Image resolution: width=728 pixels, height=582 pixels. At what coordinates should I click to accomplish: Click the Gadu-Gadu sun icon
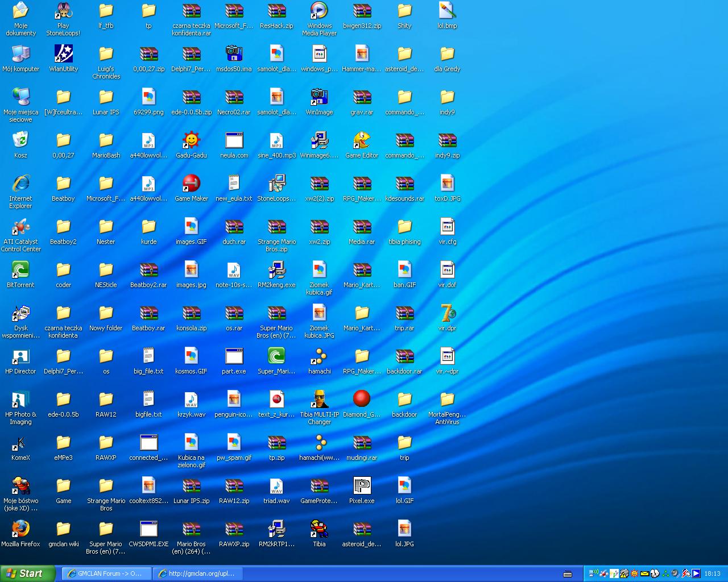(x=191, y=140)
